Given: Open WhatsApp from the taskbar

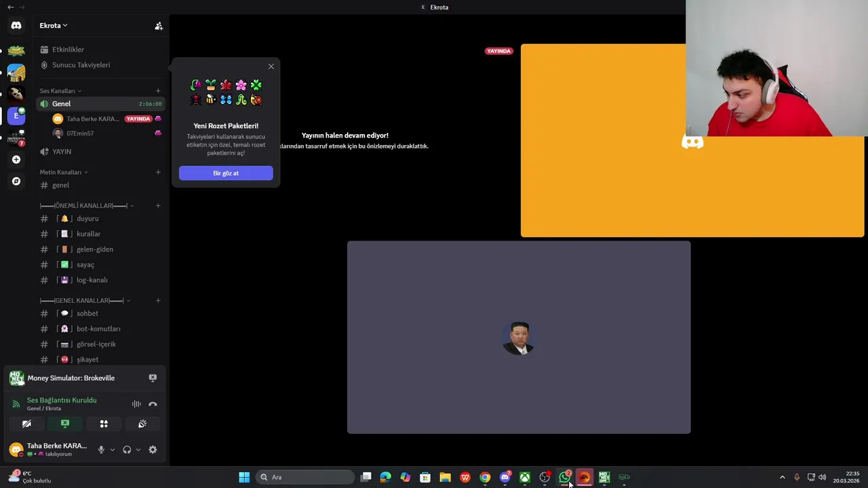Looking at the screenshot, I should (565, 477).
